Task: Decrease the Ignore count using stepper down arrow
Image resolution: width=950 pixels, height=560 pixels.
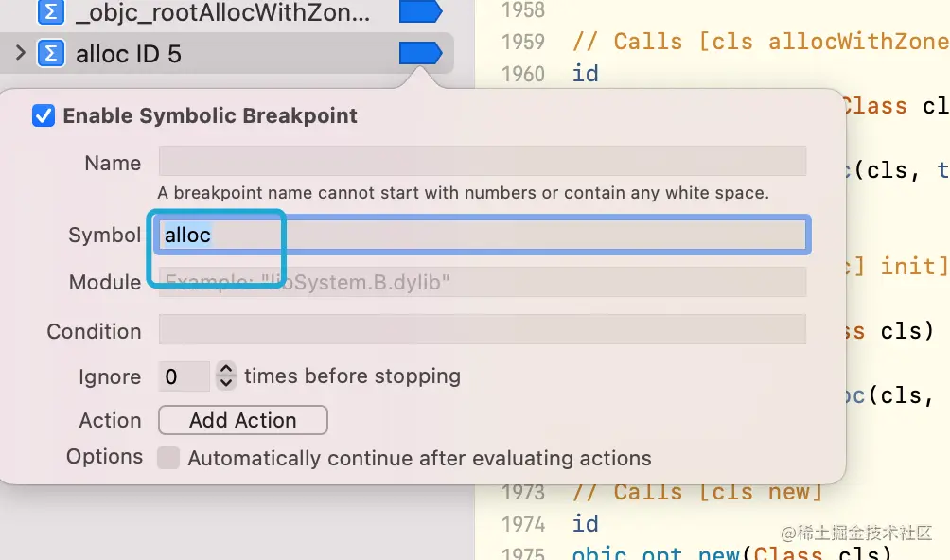Action: tap(226, 382)
